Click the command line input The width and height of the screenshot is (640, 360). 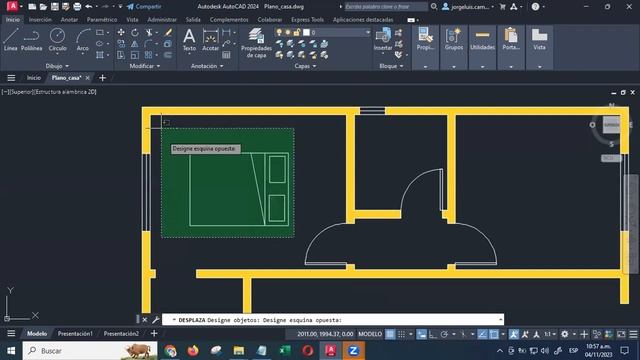(333, 320)
